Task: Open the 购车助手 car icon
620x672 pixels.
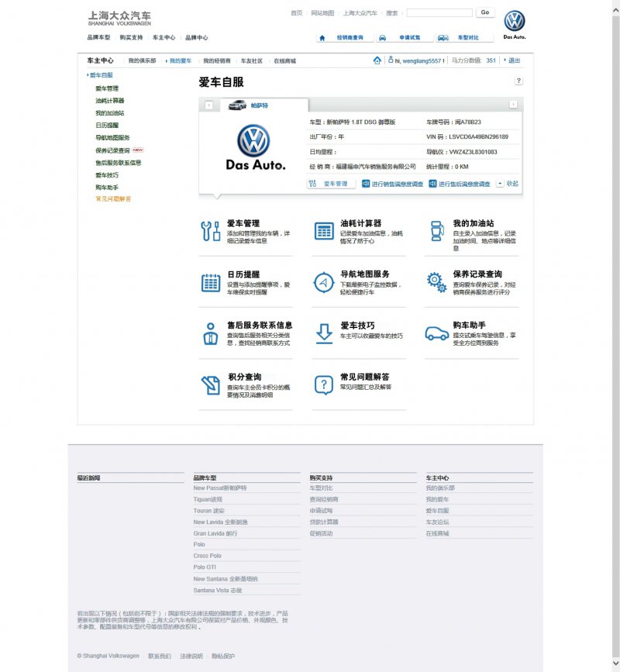Action: (x=437, y=333)
